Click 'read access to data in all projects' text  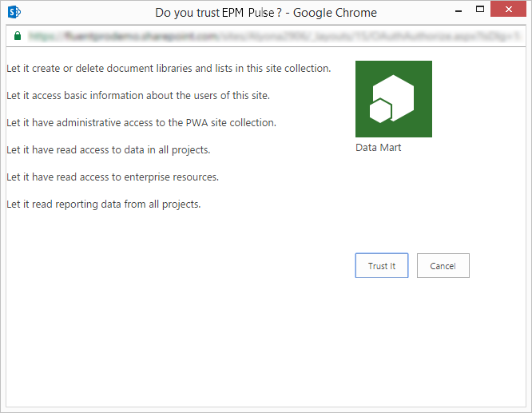pyautogui.click(x=108, y=150)
